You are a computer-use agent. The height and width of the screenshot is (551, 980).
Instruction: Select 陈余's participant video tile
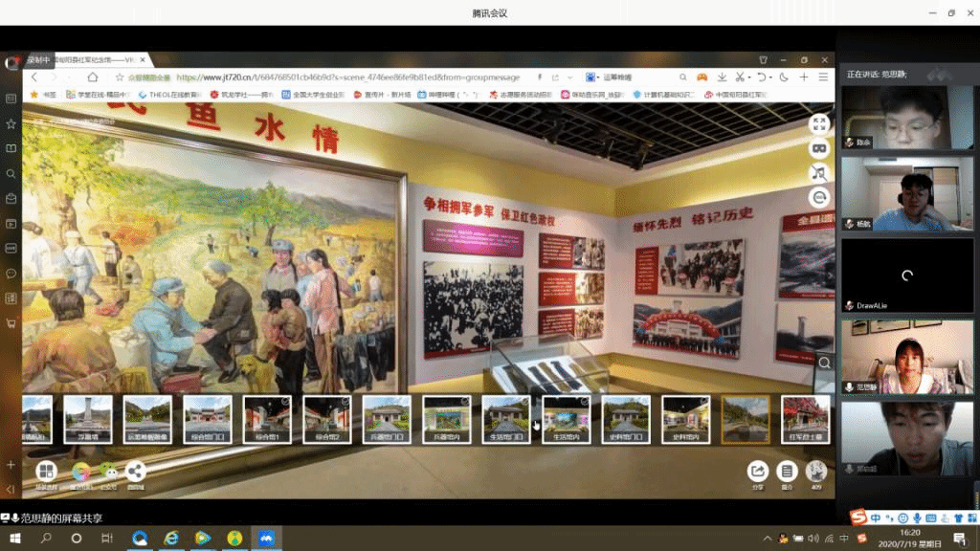click(895, 118)
